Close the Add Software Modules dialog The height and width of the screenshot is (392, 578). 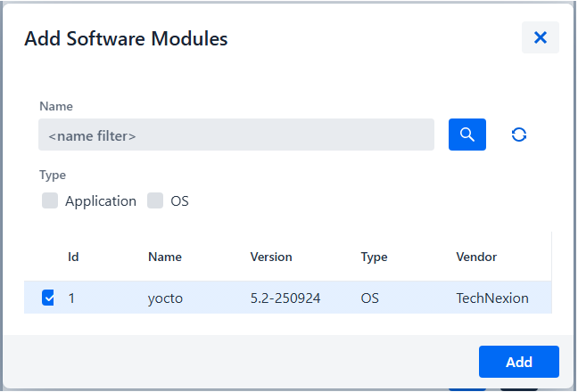pos(540,37)
